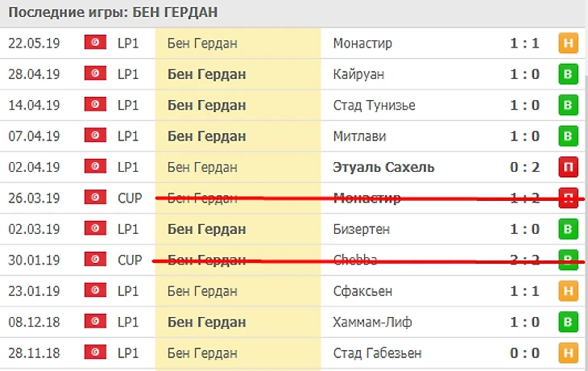Screen dimensions: 588x371
Task: Click the green В badge for Митлави match
Action: 569,136
